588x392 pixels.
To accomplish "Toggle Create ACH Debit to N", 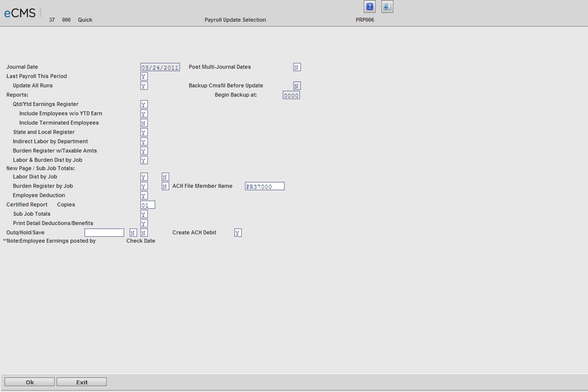I will [x=238, y=232].
